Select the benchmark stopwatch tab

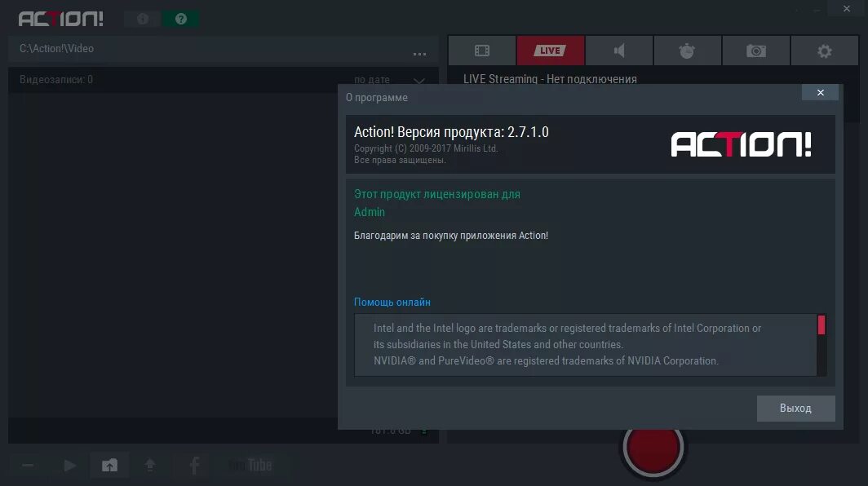pyautogui.click(x=688, y=51)
